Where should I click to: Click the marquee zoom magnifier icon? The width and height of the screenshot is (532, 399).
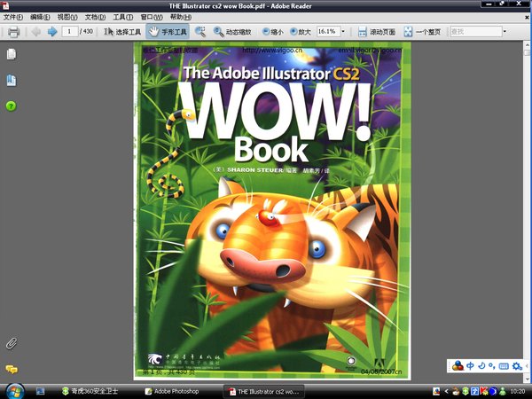(200, 32)
